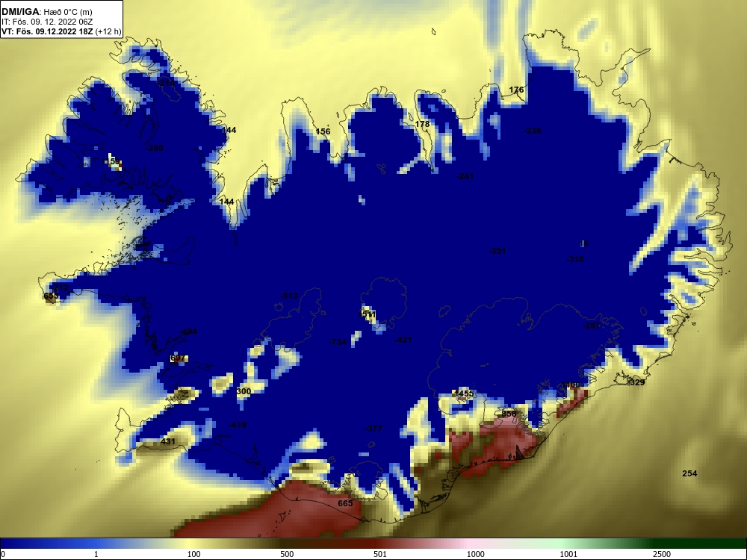This screenshot has height=560, width=747.
Task: Click the value label -212 on the map
Action: click(60, 287)
